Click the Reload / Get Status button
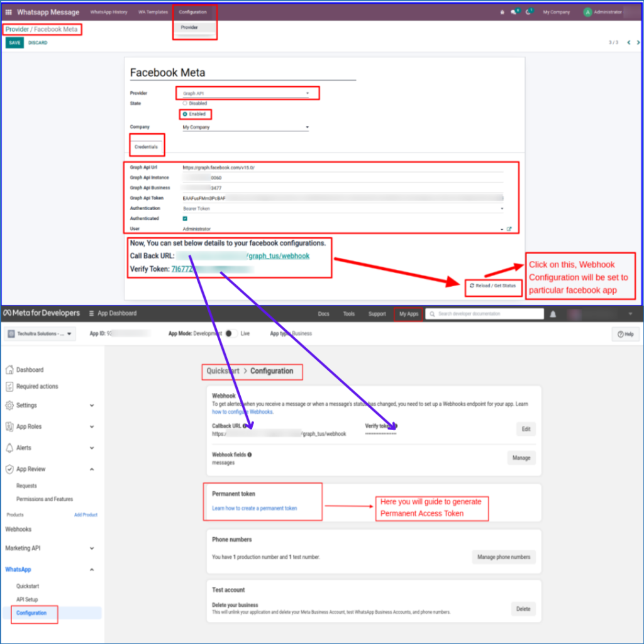 tap(493, 286)
